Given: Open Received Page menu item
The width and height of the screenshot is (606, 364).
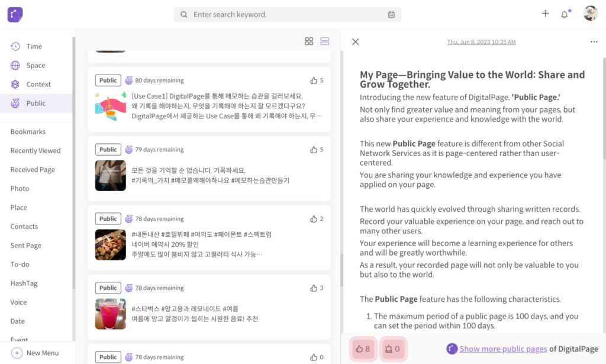Looking at the screenshot, I should click(x=33, y=170).
